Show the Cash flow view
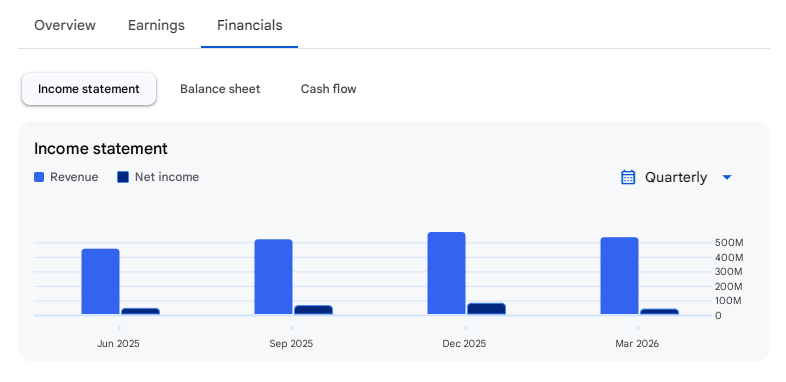Screen dimensions: 786x382 tap(328, 89)
